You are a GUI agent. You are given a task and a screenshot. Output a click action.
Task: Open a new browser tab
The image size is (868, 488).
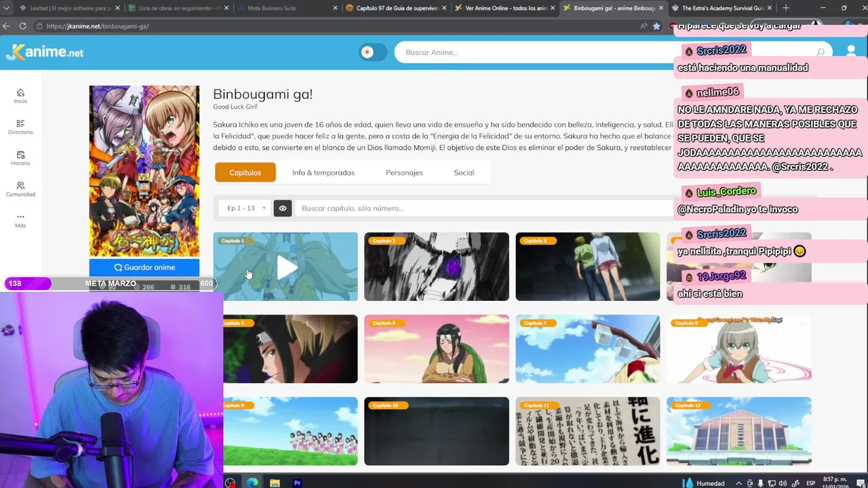[x=785, y=8]
